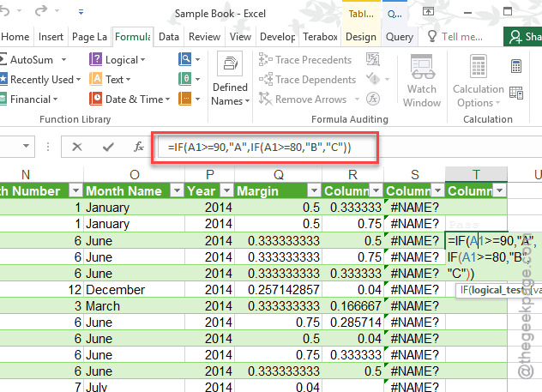This screenshot has width=542, height=392.
Task: Click Trace Precedents
Action: pyautogui.click(x=305, y=60)
